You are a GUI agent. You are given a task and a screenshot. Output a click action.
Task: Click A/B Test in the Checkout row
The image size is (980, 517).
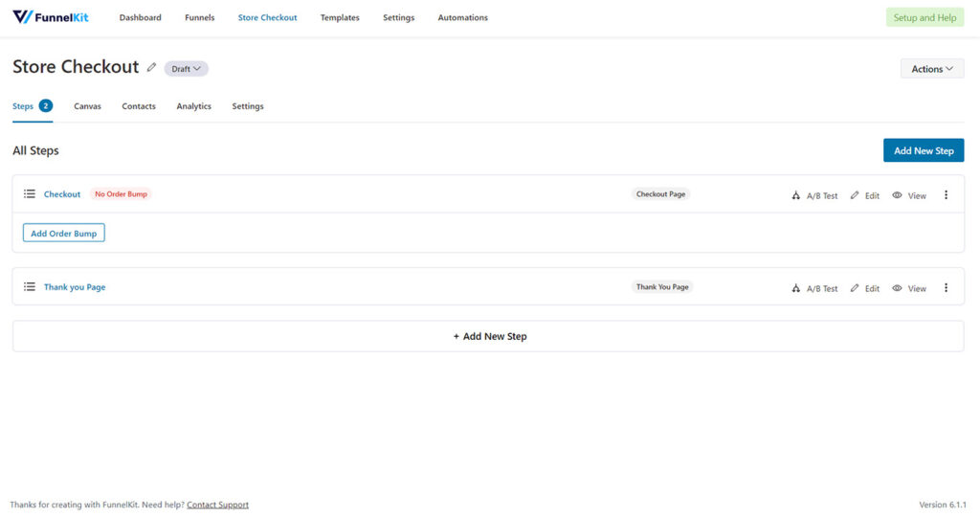click(814, 195)
